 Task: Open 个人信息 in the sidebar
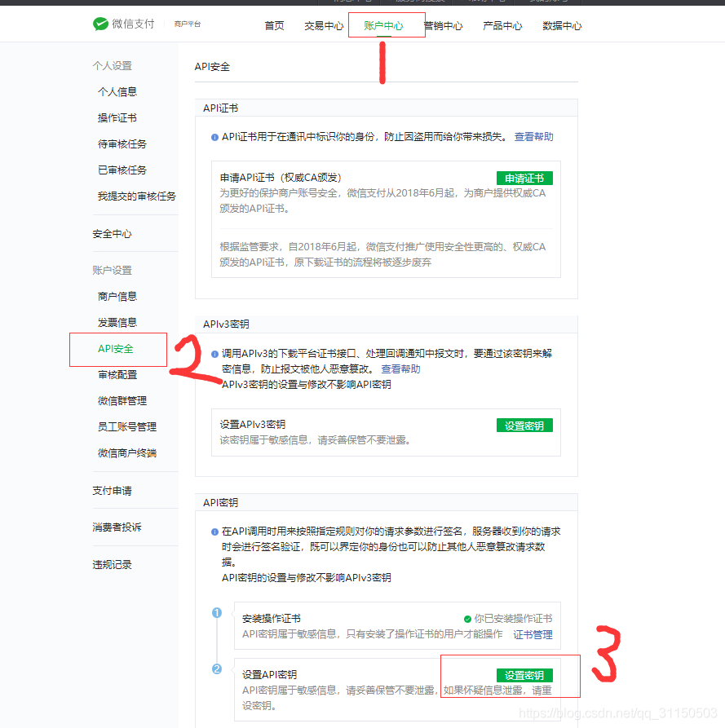point(117,92)
